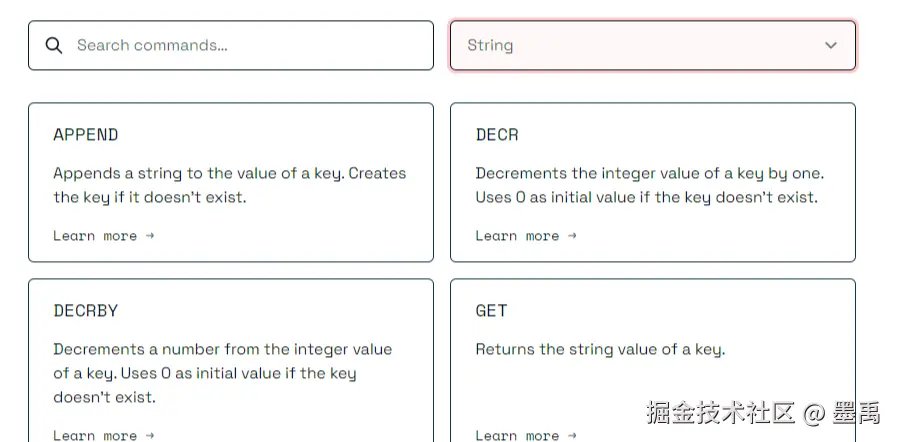Expand dropdown using chevron arrow

(x=830, y=46)
